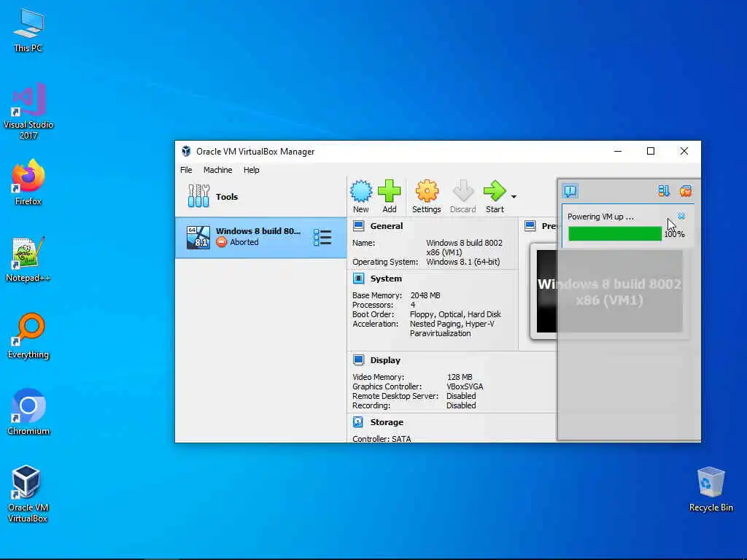Viewport: 747px width, 560px height.
Task: Open the Start button dropdown arrow
Action: coord(514,196)
